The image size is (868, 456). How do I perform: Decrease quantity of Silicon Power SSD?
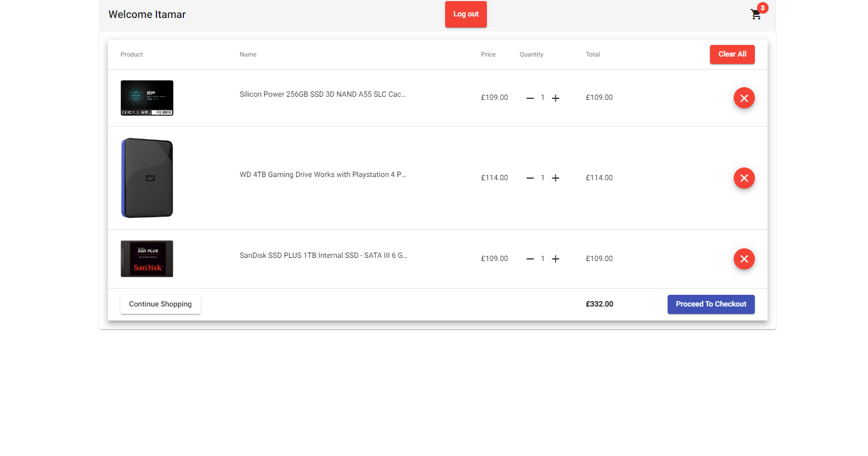(530, 98)
